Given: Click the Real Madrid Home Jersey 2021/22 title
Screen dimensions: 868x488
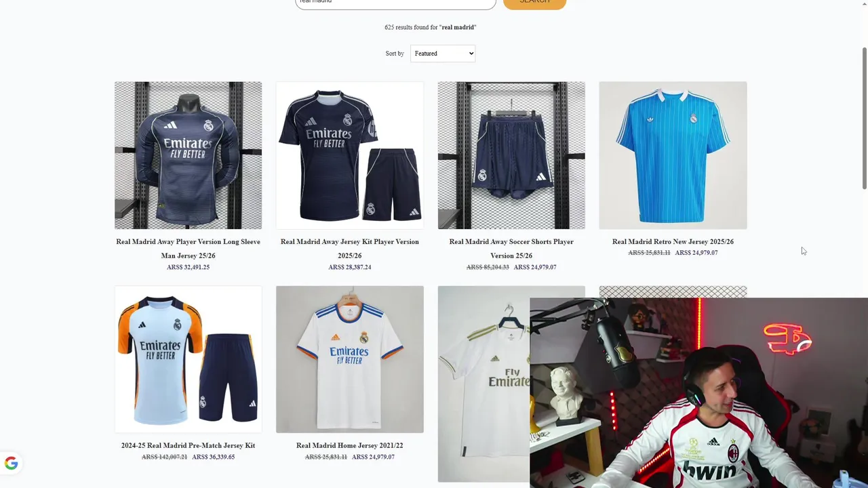Looking at the screenshot, I should point(350,445).
